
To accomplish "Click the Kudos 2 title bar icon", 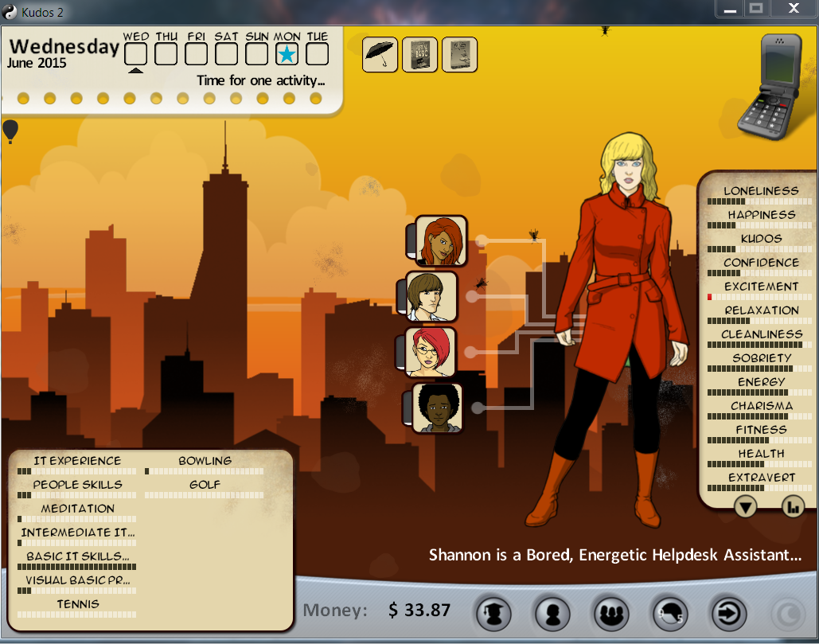I will 10,11.
